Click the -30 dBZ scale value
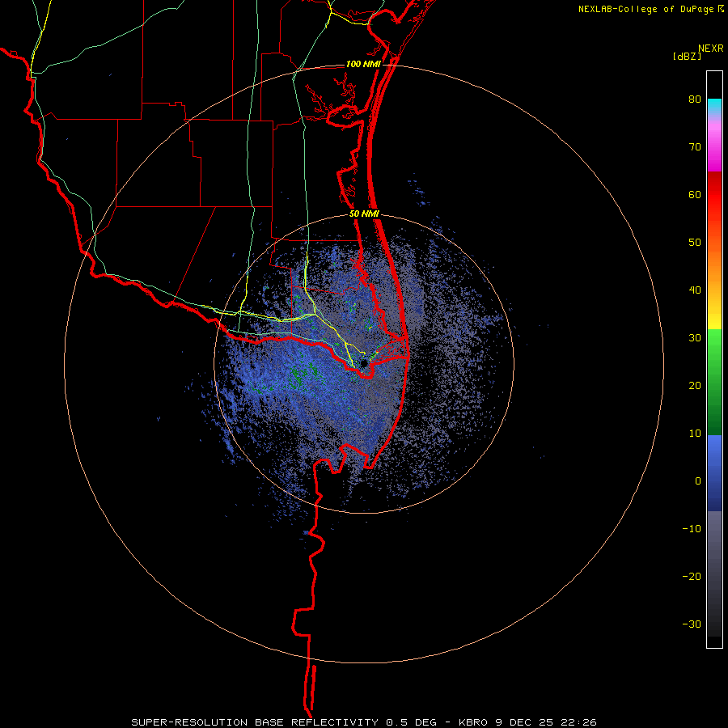 [x=692, y=624]
